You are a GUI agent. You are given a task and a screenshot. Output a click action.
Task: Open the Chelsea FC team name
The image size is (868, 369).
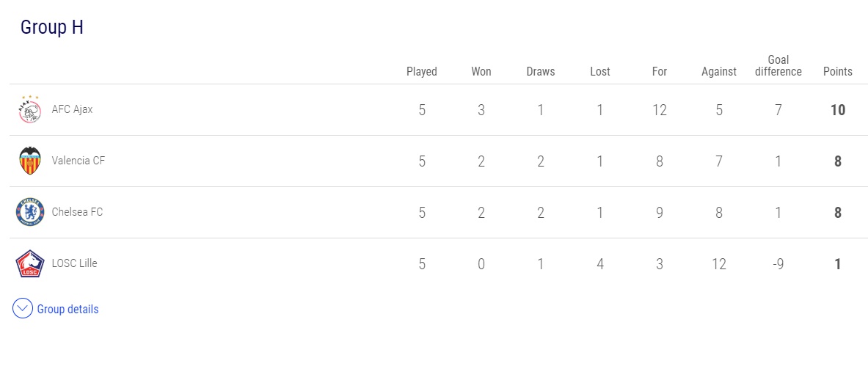click(77, 212)
